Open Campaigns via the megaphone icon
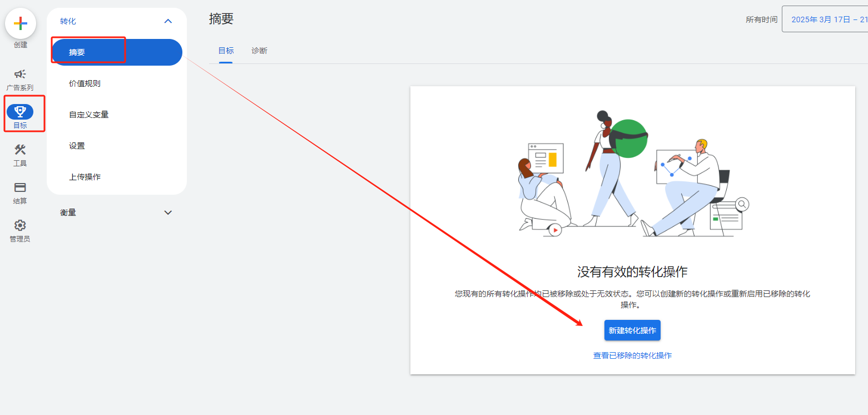Image resolution: width=868 pixels, height=415 pixels. coord(20,75)
